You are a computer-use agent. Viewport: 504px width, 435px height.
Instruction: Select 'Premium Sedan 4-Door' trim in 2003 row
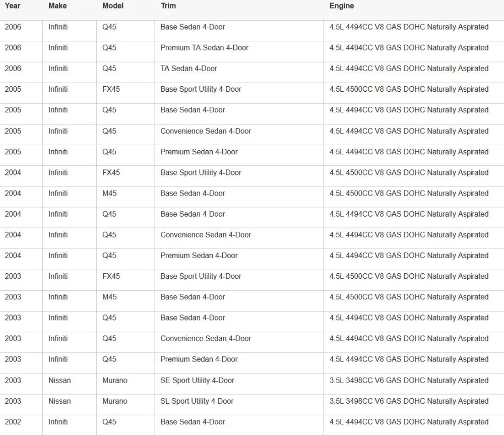coord(199,359)
